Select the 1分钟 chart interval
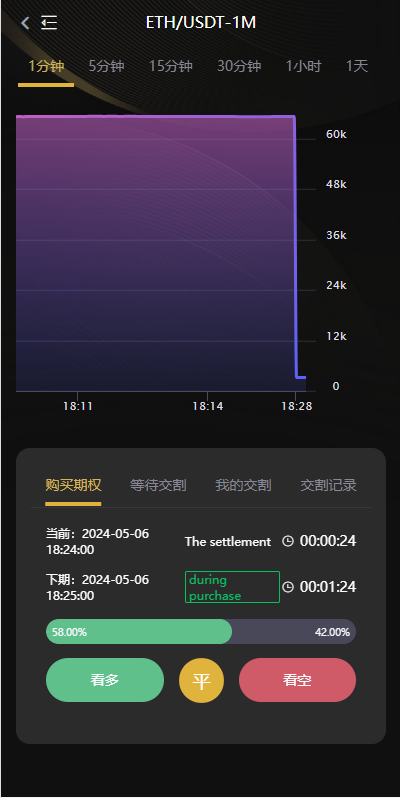The image size is (400, 798). point(46,66)
